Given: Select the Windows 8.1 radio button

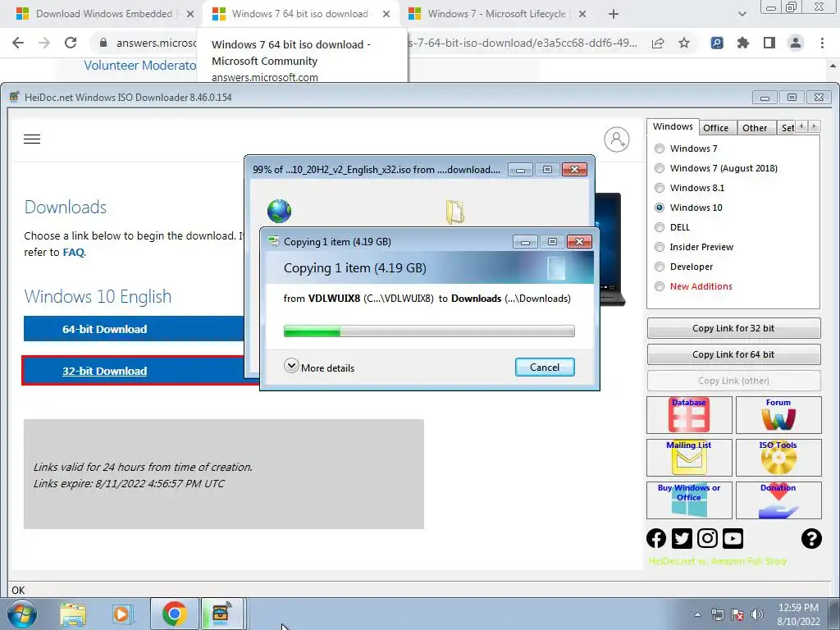Looking at the screenshot, I should point(660,188).
